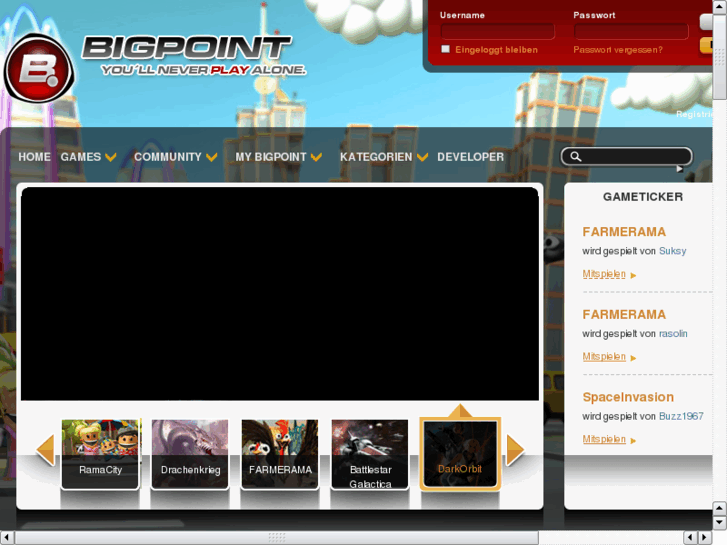Open the HOME menu item
This screenshot has width=727, height=545.
coord(34,157)
